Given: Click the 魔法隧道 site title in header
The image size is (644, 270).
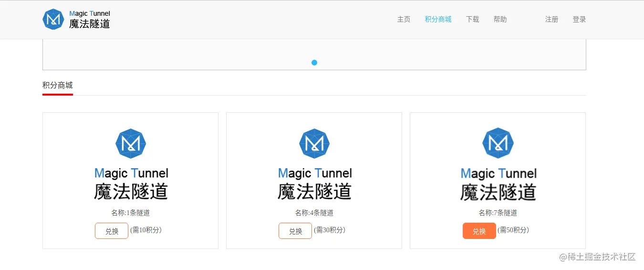Looking at the screenshot, I should pyautogui.click(x=90, y=24).
